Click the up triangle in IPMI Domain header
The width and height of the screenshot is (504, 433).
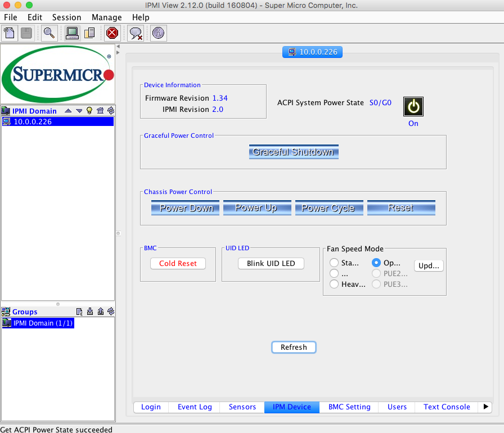tap(68, 111)
